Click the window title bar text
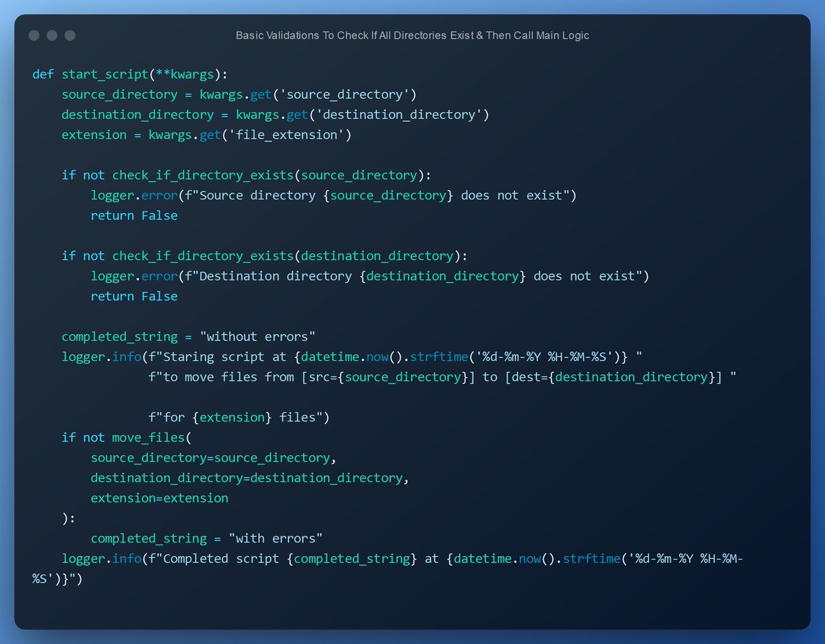 [412, 35]
